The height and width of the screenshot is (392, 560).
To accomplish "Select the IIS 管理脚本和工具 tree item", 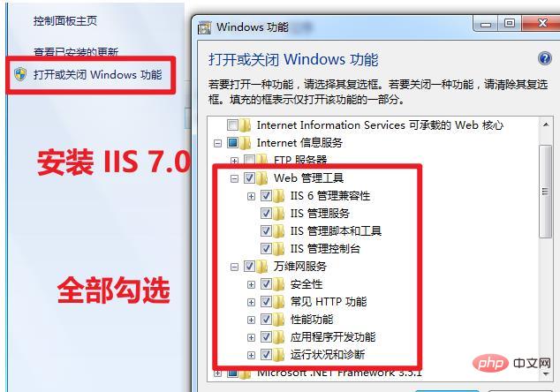I will [336, 230].
